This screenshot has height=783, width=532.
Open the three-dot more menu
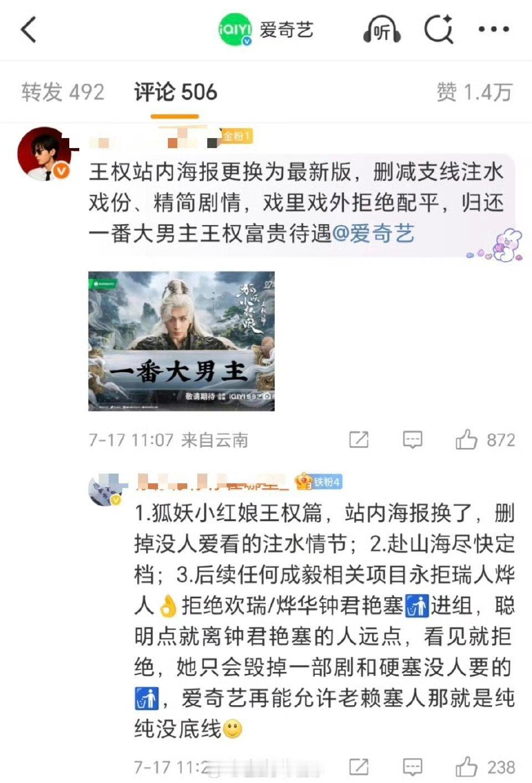[x=494, y=29]
